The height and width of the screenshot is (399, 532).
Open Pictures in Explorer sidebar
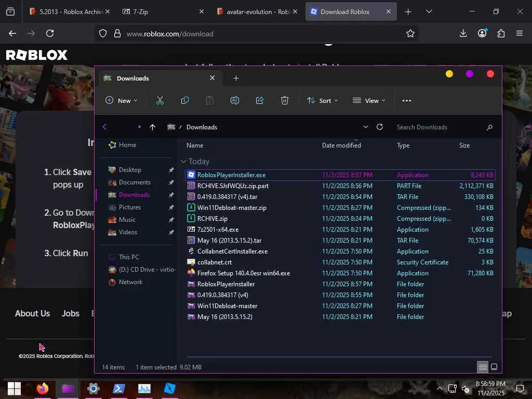tap(124, 207)
